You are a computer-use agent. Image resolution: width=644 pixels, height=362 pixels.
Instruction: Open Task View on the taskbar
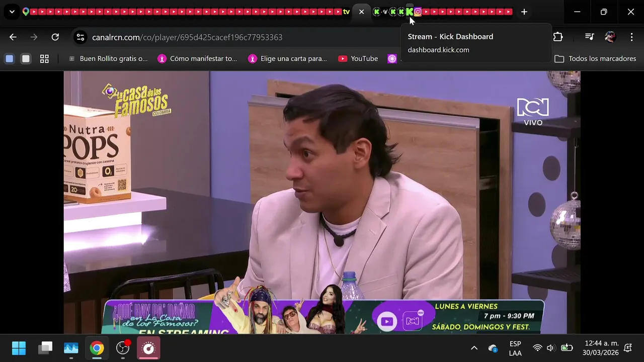coord(45,348)
